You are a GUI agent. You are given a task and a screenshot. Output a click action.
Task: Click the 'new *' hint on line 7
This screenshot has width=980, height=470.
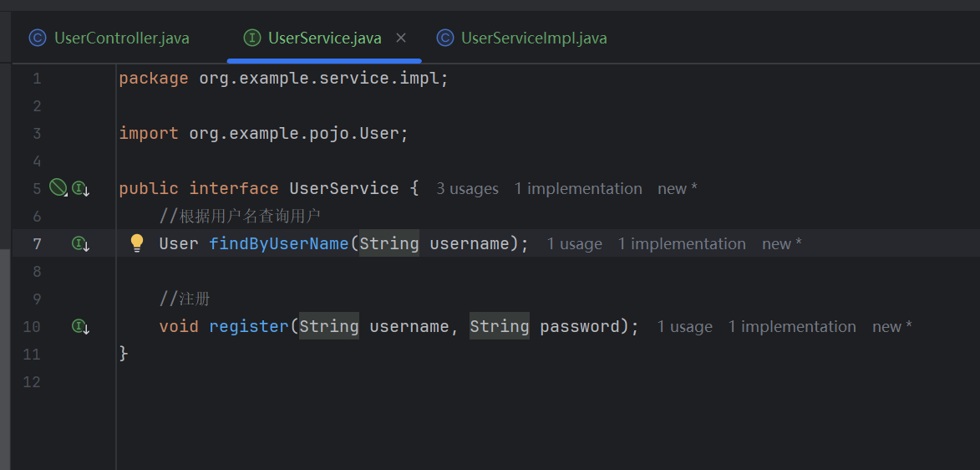pos(782,244)
